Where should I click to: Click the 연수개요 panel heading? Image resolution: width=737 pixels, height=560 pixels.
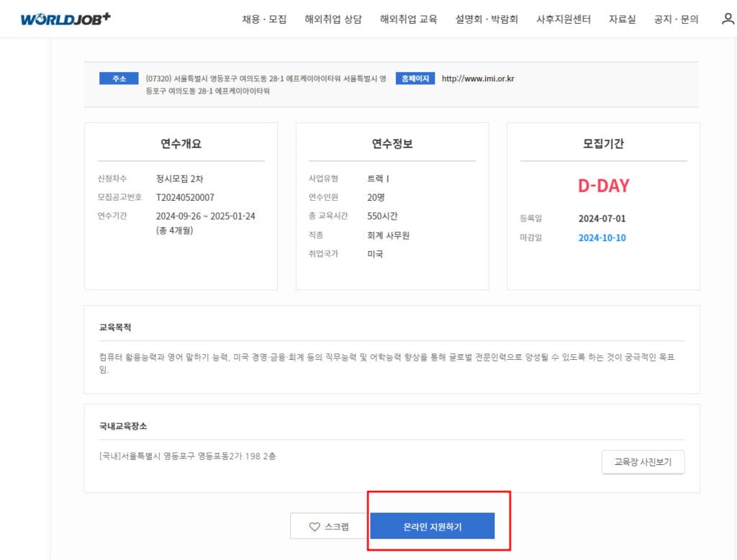pyautogui.click(x=181, y=145)
